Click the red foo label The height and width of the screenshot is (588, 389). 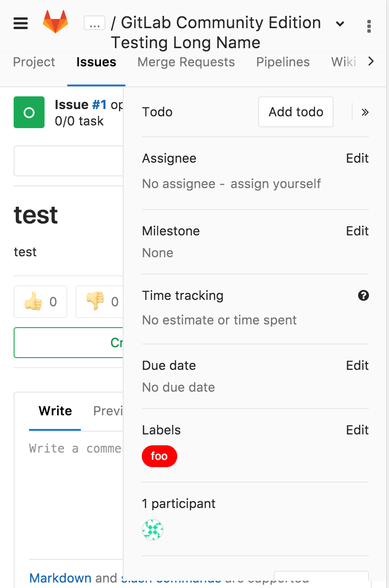159,456
